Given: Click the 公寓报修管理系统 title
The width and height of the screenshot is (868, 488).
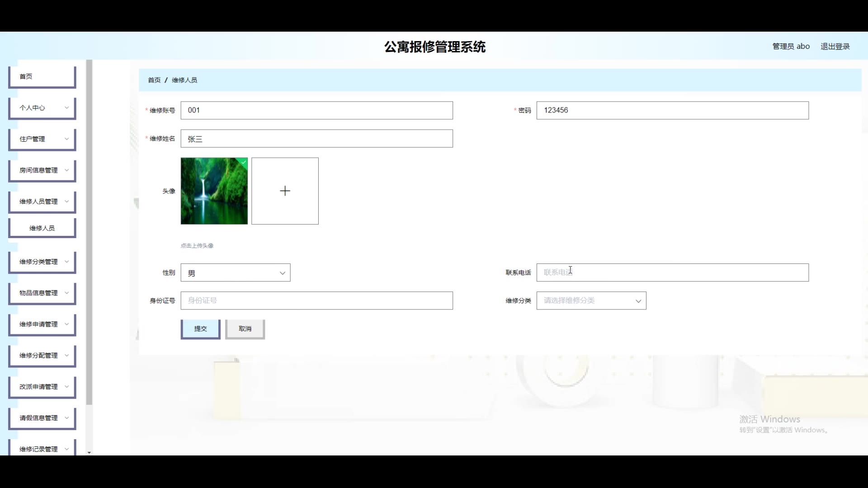Looking at the screenshot, I should click(x=435, y=47).
